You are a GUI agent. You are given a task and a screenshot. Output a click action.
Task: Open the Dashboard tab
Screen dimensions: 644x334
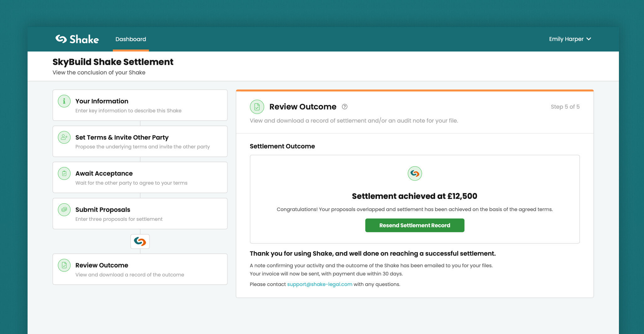pyautogui.click(x=131, y=39)
